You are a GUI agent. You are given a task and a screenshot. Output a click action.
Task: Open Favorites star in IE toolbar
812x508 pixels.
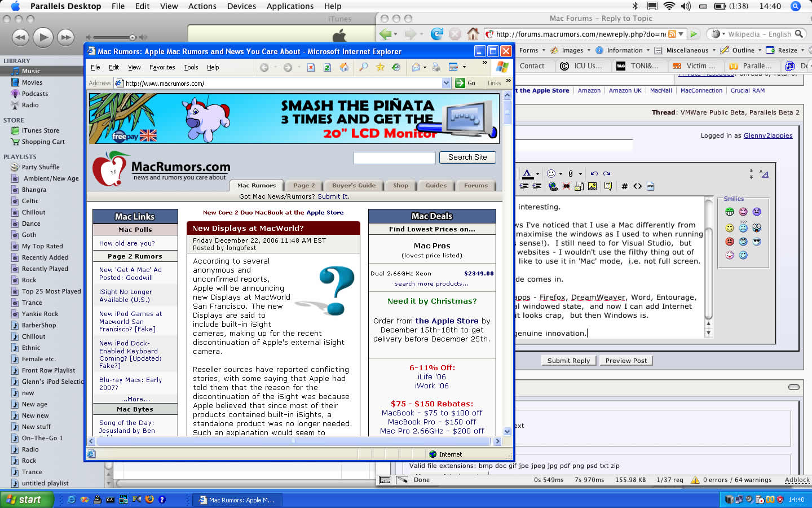coord(380,67)
